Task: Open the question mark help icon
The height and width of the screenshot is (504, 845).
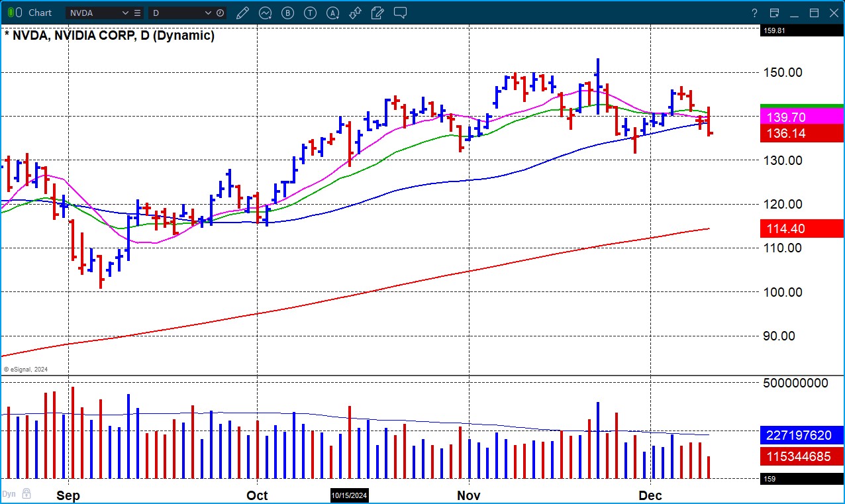Action: (x=754, y=13)
